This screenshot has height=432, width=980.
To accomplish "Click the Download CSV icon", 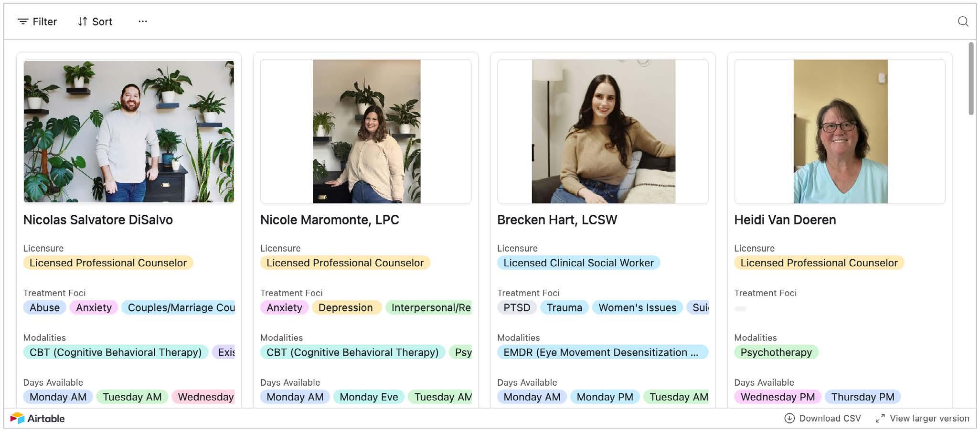I will [789, 418].
